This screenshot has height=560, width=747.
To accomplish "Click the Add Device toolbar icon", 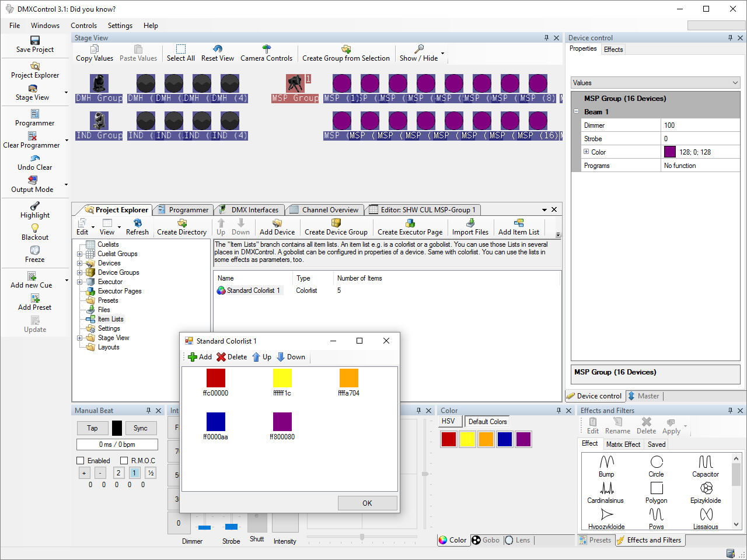I will 277,223.
